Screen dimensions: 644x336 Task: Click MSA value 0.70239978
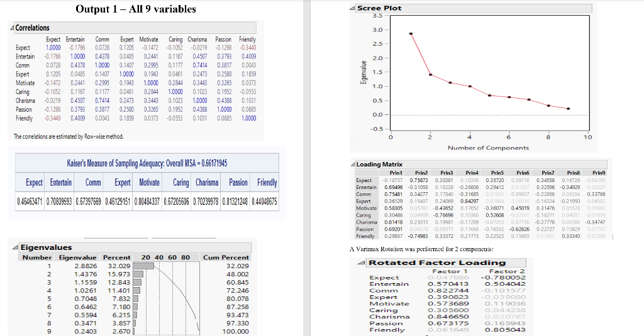(206, 202)
